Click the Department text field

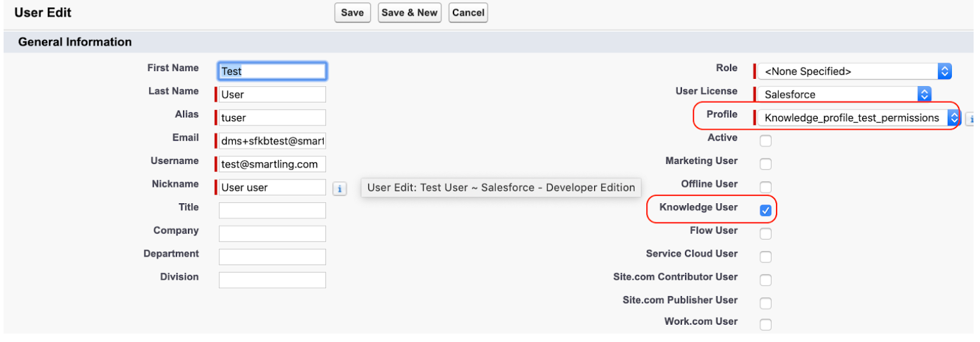coord(272,257)
